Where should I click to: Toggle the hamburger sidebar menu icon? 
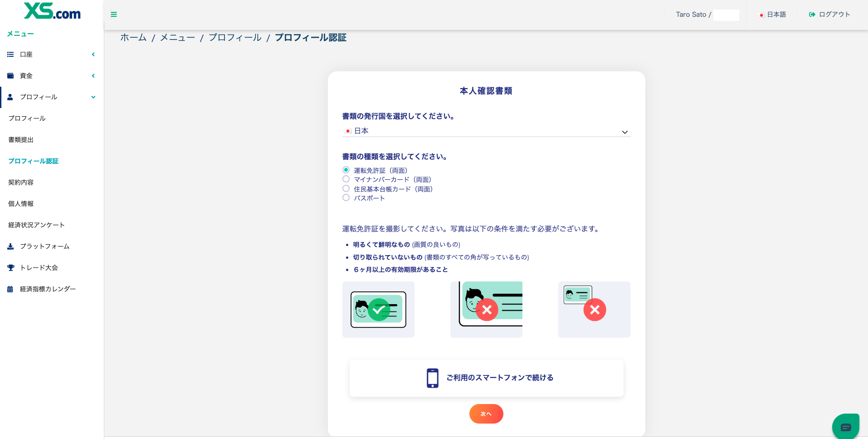[x=114, y=15]
